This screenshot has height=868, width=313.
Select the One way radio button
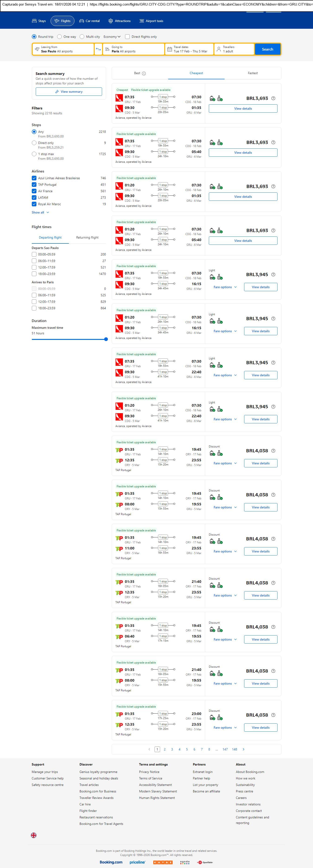[59, 37]
